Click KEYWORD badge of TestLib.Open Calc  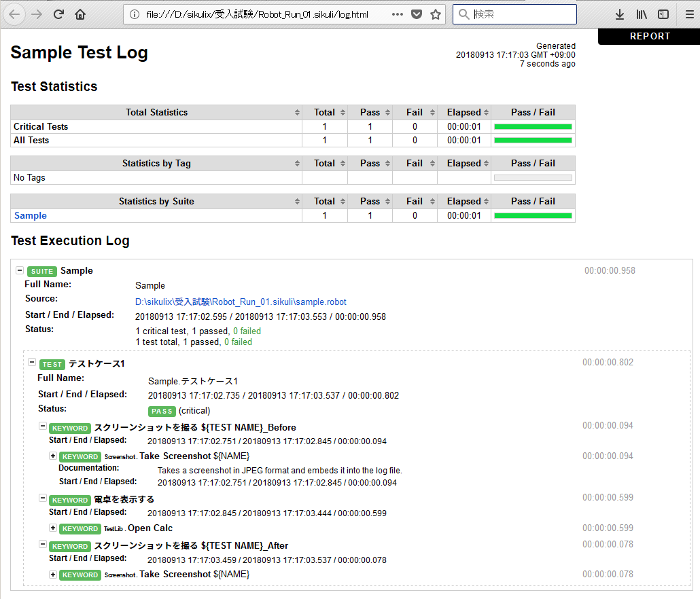click(x=80, y=528)
